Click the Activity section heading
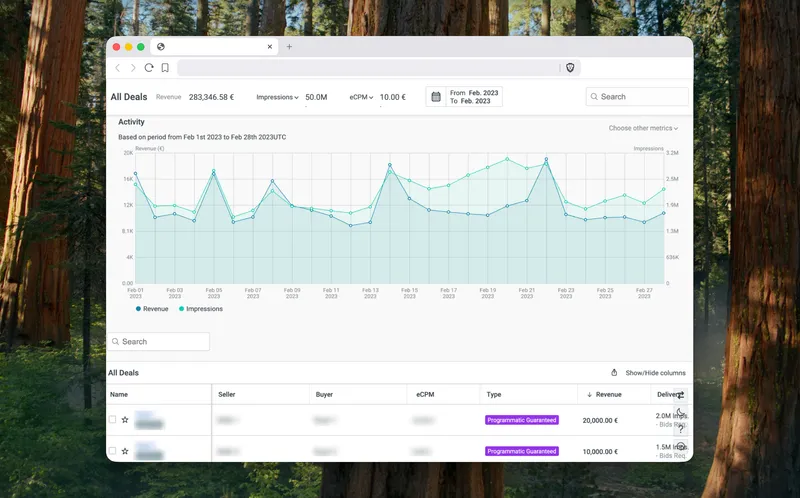Image resolution: width=800 pixels, height=498 pixels. pos(131,121)
